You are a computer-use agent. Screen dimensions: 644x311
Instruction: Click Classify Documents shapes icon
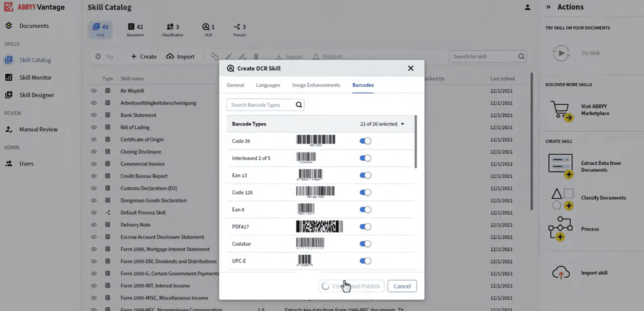coord(562,199)
